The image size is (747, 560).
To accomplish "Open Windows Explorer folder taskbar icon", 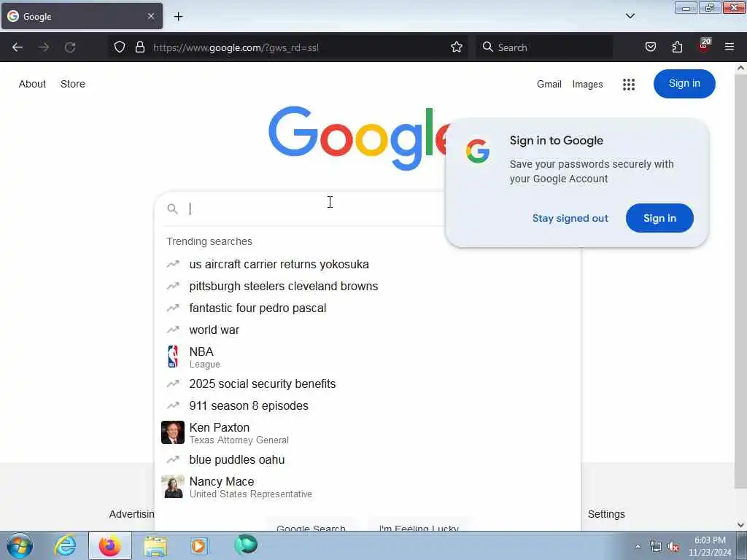I will coord(155,547).
